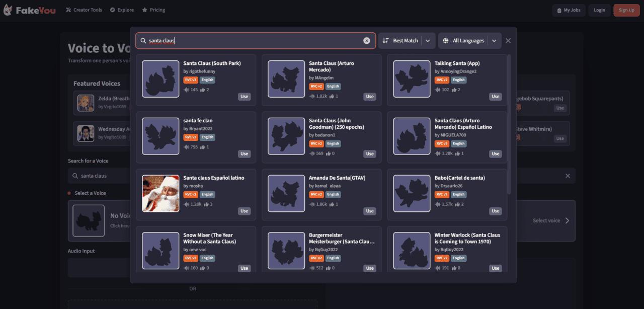Clear the santa claus search text
Screen dimensions: 644x309
tap(367, 41)
